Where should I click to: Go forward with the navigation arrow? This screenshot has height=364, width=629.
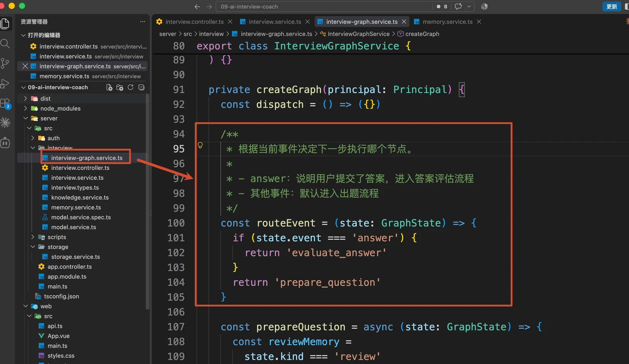click(x=209, y=7)
